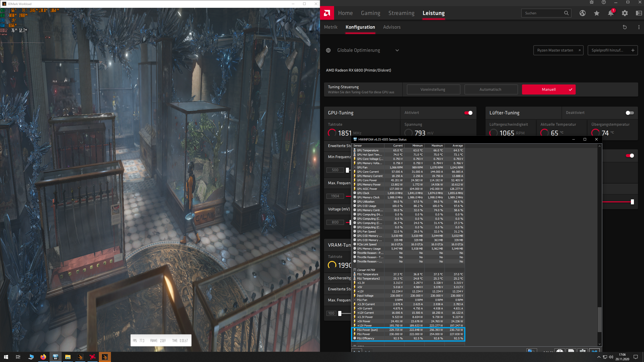Viewport: 644px width, 362px height.
Task: Open the bug report tool icon
Action: point(592,2)
